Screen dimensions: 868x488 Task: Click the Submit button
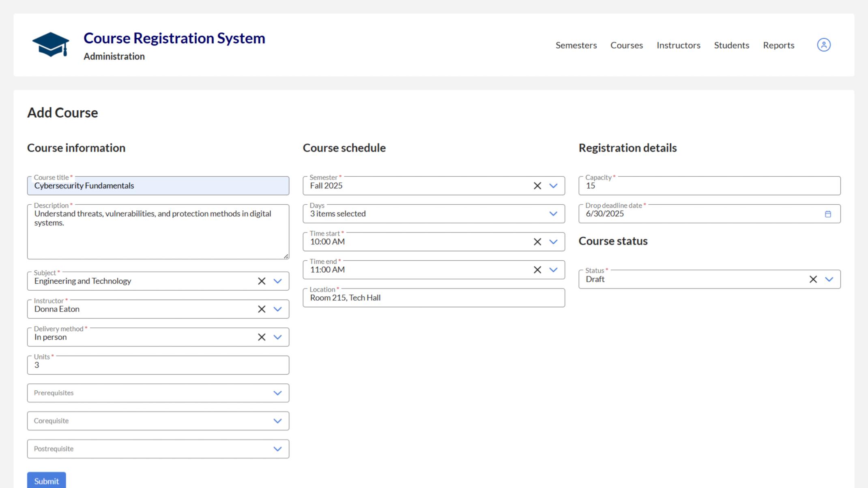tap(46, 480)
